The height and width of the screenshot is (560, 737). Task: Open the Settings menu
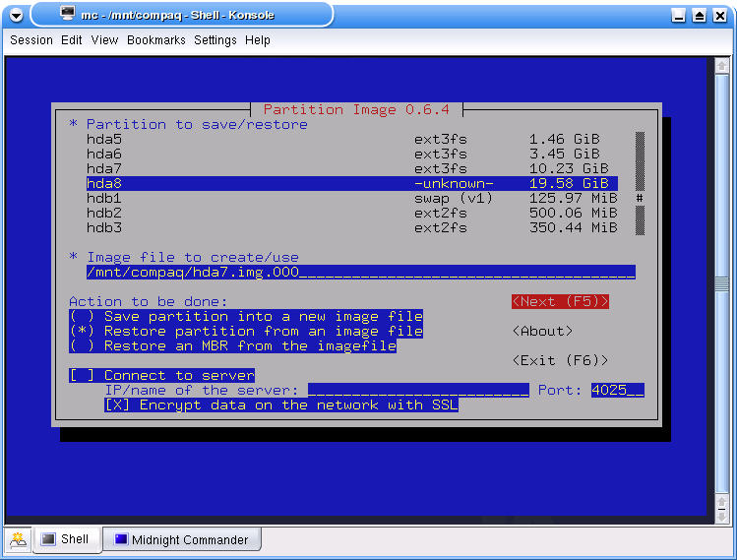pos(215,40)
